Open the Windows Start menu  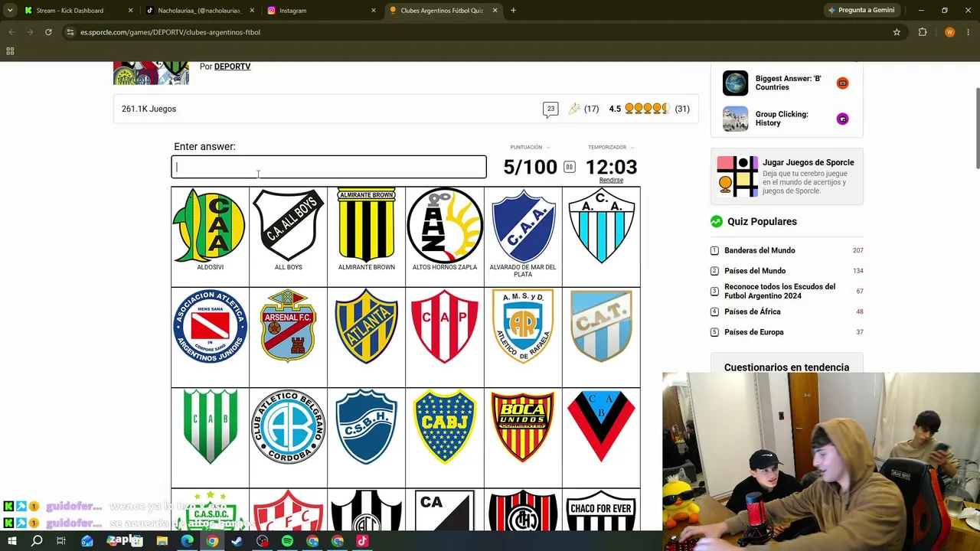(11, 541)
